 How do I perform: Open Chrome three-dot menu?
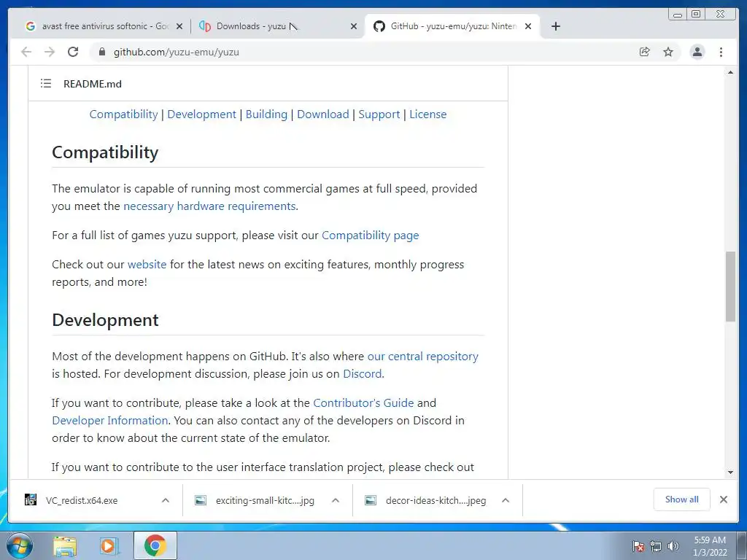click(721, 52)
